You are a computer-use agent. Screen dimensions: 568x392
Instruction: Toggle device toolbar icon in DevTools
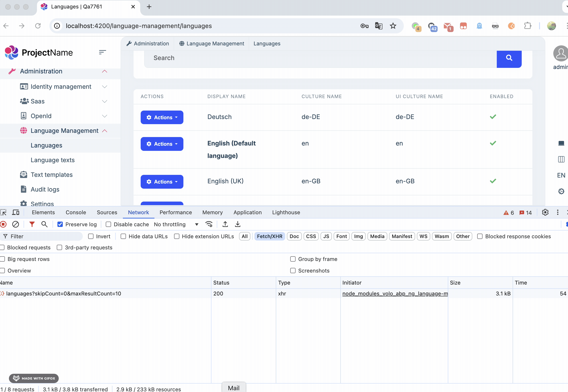click(x=16, y=212)
